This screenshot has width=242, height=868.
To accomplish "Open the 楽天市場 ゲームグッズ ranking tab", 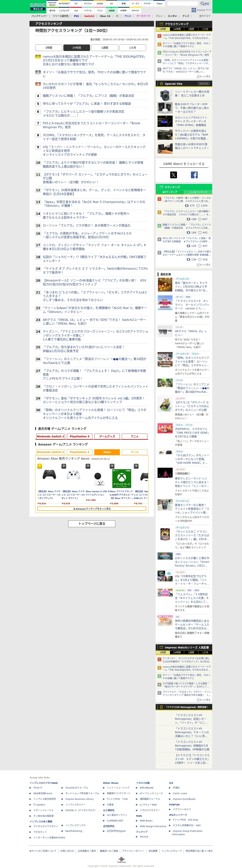I will tap(107, 436).
